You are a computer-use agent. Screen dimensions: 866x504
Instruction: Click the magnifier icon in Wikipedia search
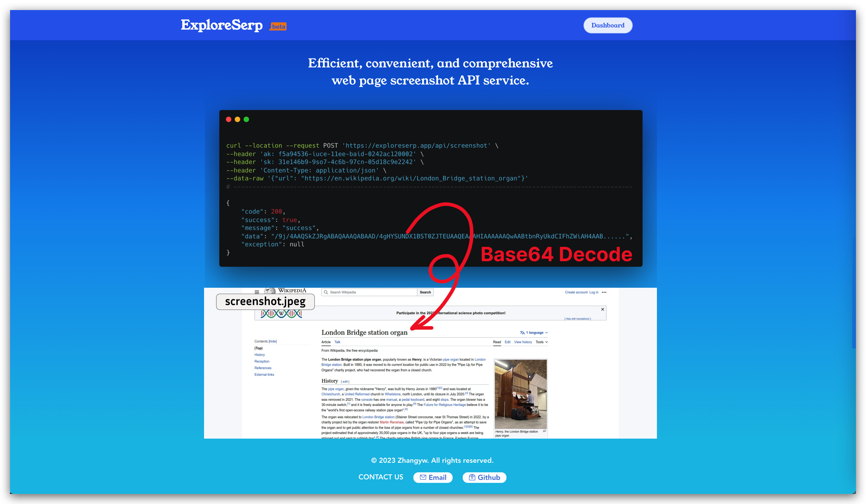pos(326,292)
